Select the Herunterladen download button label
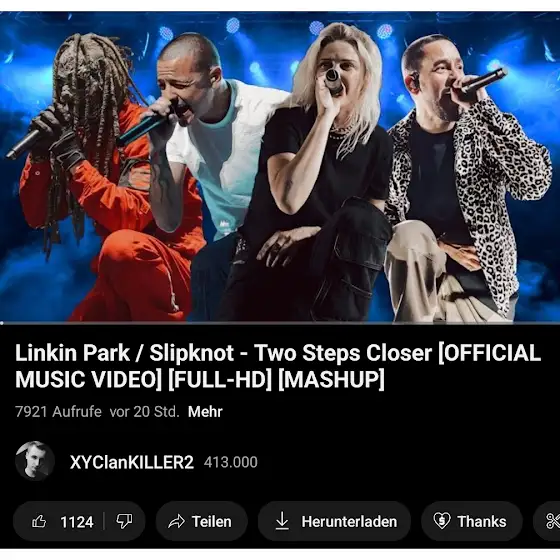This screenshot has width=560, height=560. pyautogui.click(x=349, y=521)
